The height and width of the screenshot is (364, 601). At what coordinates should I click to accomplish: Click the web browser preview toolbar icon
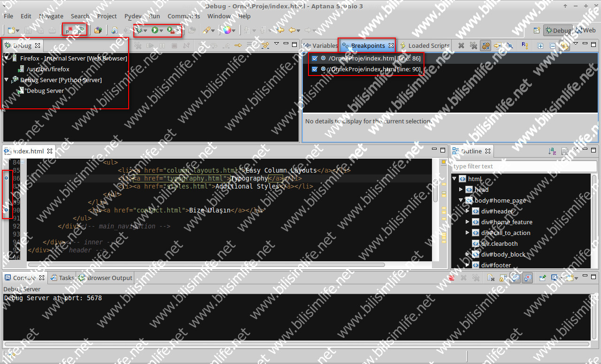115,30
